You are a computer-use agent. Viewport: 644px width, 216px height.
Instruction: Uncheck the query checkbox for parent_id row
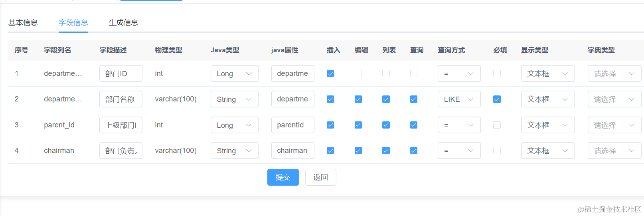point(414,125)
